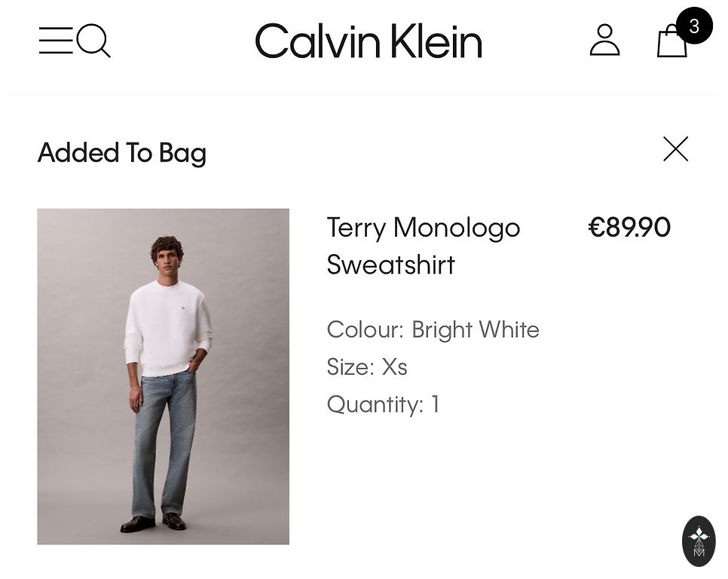Close the Added To Bag panel

click(675, 149)
